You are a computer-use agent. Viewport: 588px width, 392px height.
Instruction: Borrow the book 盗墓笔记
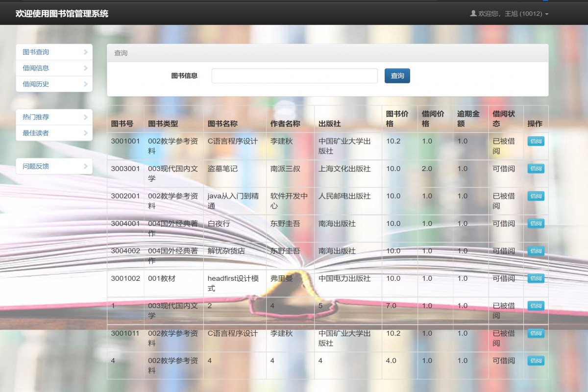point(535,168)
